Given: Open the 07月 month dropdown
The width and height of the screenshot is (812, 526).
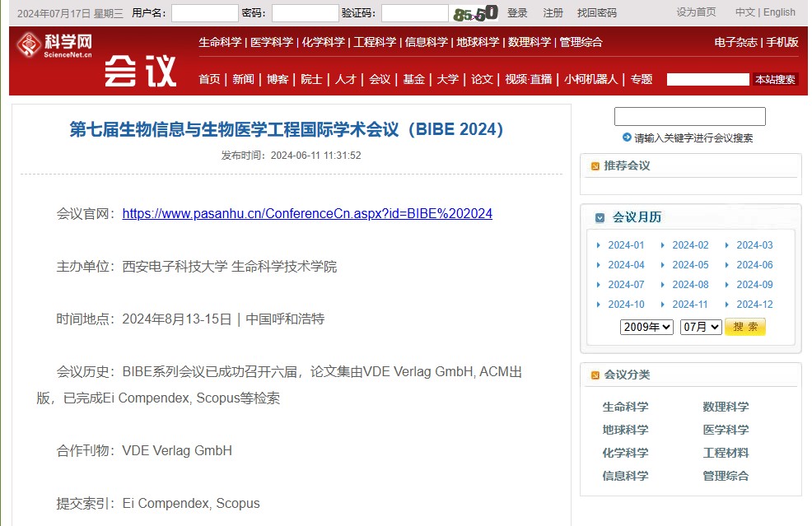Looking at the screenshot, I should (701, 327).
